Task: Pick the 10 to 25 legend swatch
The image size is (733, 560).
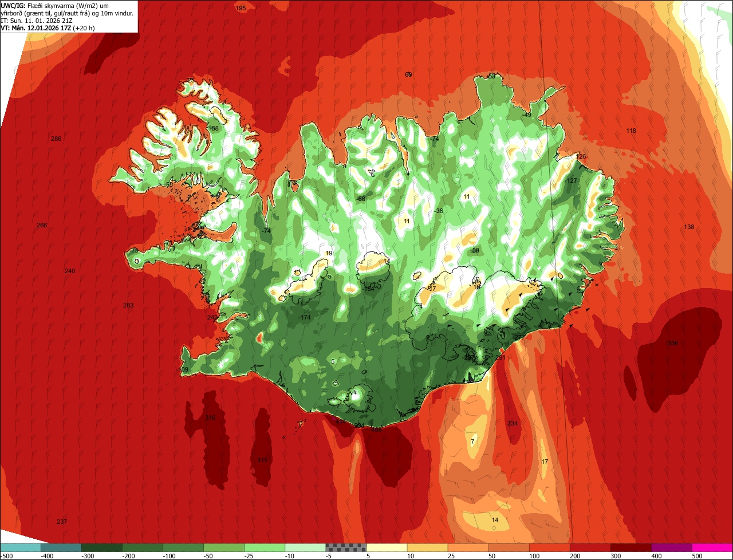Action: [x=427, y=547]
